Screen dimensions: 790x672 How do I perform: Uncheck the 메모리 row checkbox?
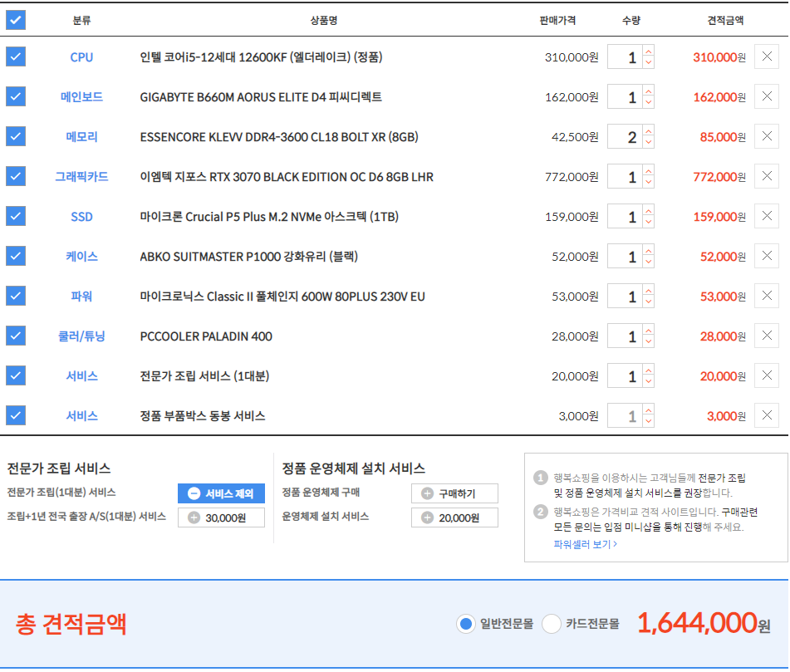(16, 136)
